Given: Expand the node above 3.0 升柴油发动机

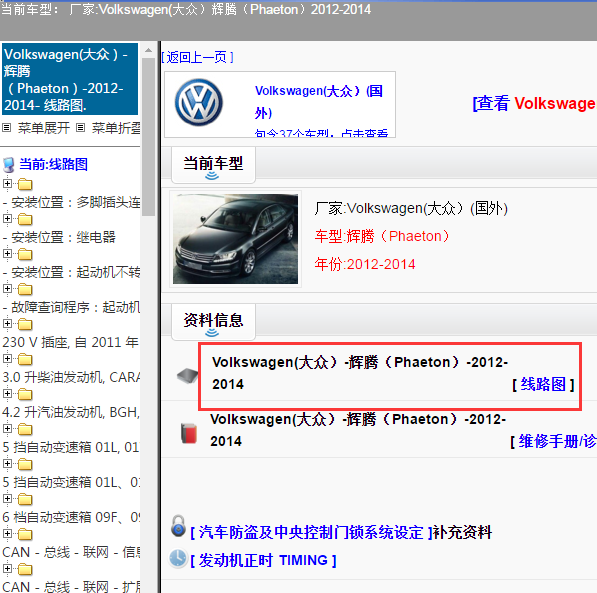Looking at the screenshot, I should [7, 359].
